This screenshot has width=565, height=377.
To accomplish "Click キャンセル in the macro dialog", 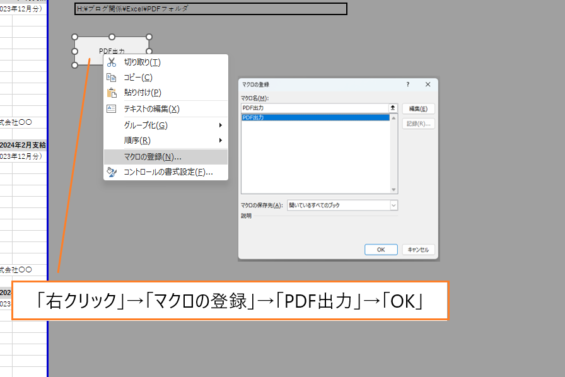I will coord(418,249).
